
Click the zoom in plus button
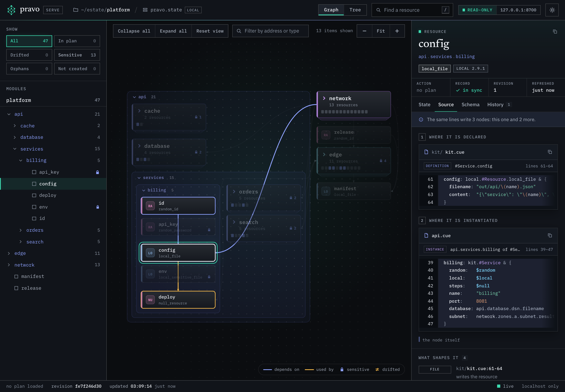coord(397,31)
